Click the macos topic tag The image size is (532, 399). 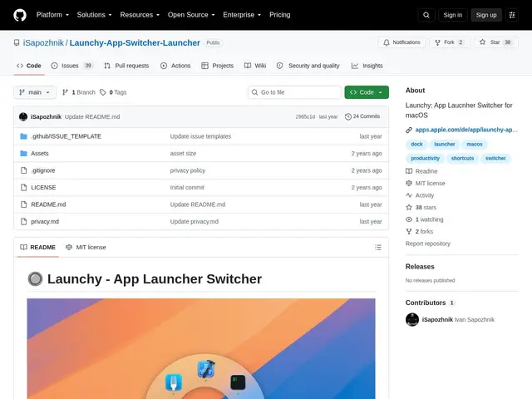coord(475,144)
